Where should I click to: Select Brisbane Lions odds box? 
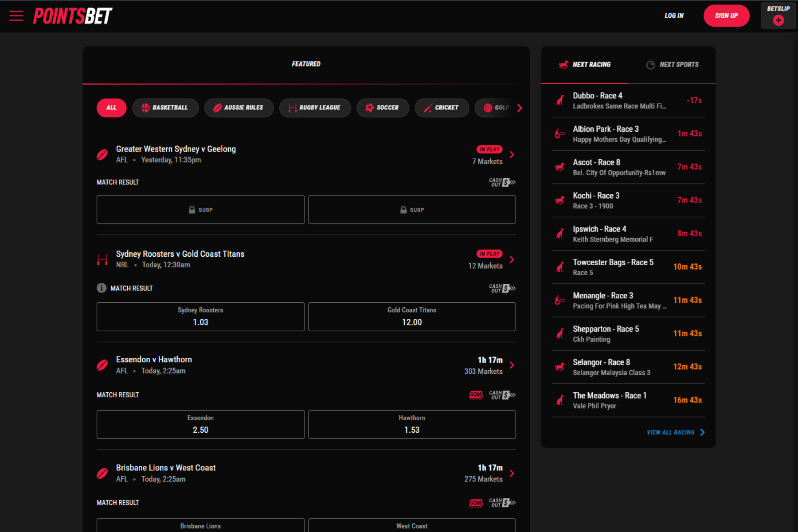click(x=200, y=525)
